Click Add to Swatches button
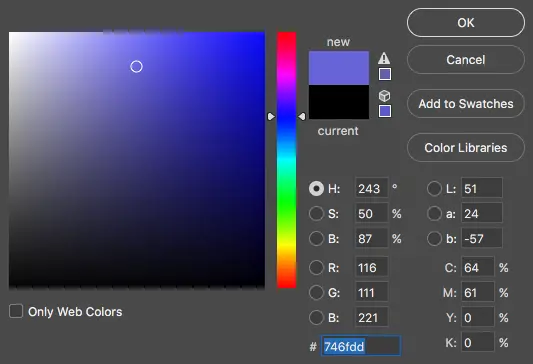This screenshot has width=533, height=364. click(466, 103)
